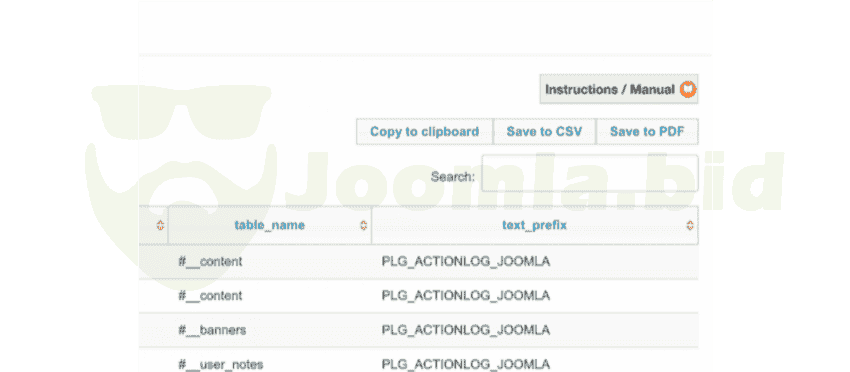
Task: Click PLG_ACTIONLOG_JOOMLA in the #__banners row
Action: coord(466,330)
